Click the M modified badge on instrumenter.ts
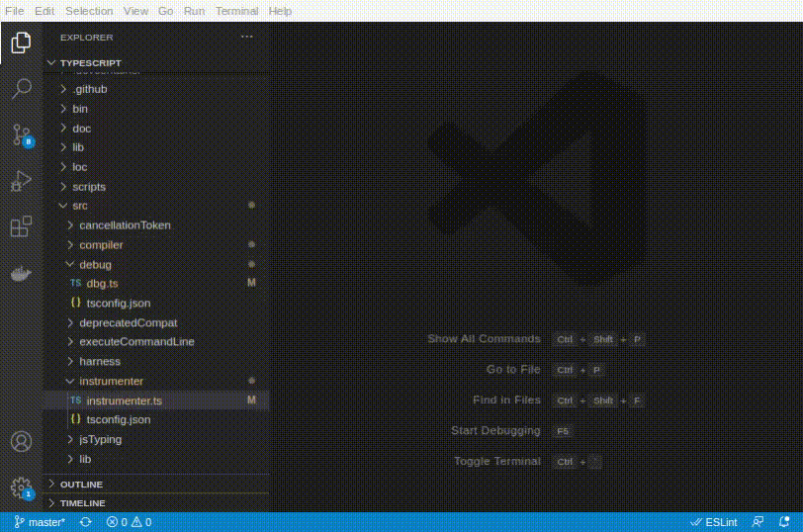The image size is (803, 532). click(x=251, y=399)
